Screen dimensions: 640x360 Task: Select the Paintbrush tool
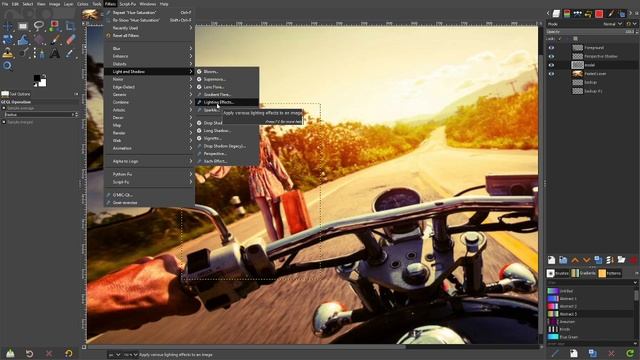[x=55, y=40]
